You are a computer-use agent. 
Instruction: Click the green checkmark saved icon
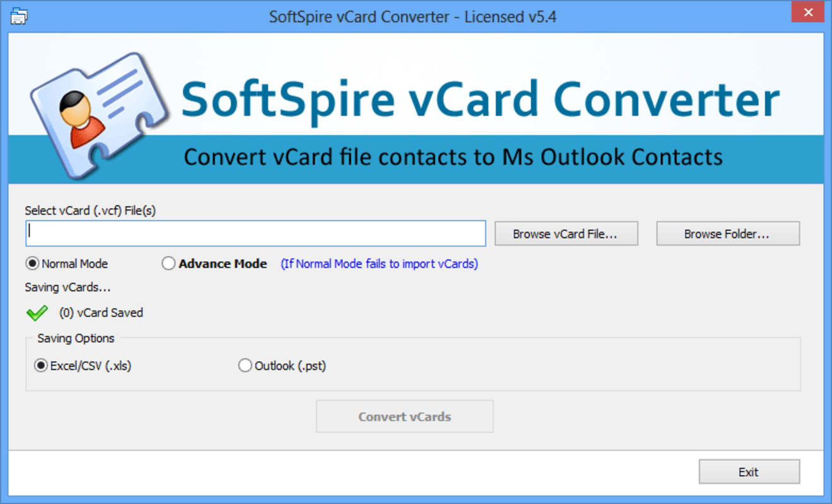pos(37,312)
